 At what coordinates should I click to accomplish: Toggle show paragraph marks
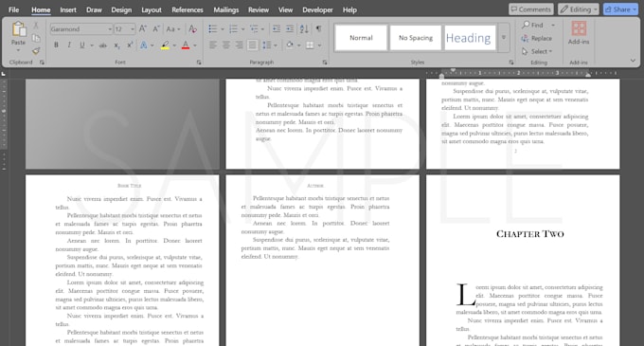[319, 28]
